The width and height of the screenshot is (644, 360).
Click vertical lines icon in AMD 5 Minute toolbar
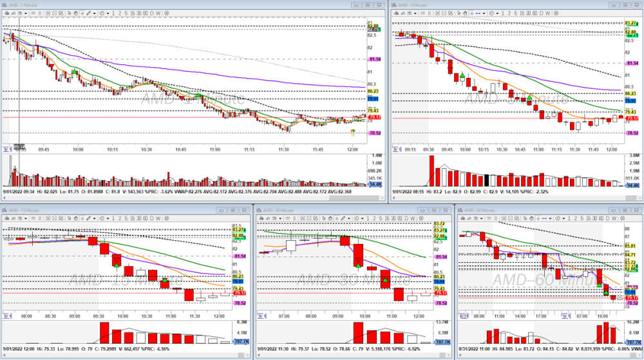pyautogui.click(x=430, y=13)
